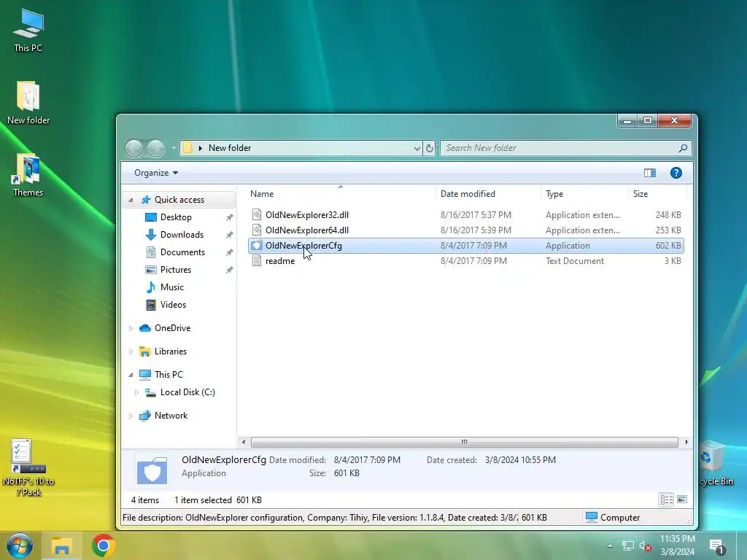The width and height of the screenshot is (747, 560).
Task: Click the Forward navigation button
Action: (156, 148)
